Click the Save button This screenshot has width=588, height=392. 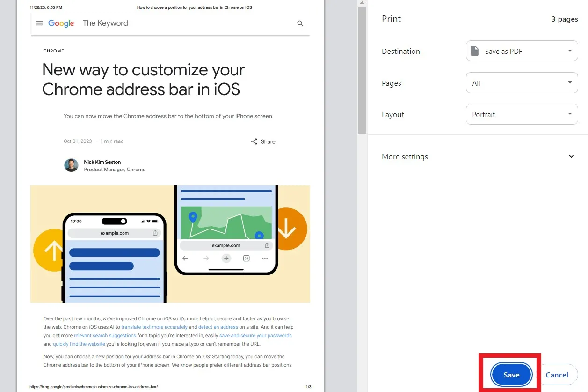510,375
